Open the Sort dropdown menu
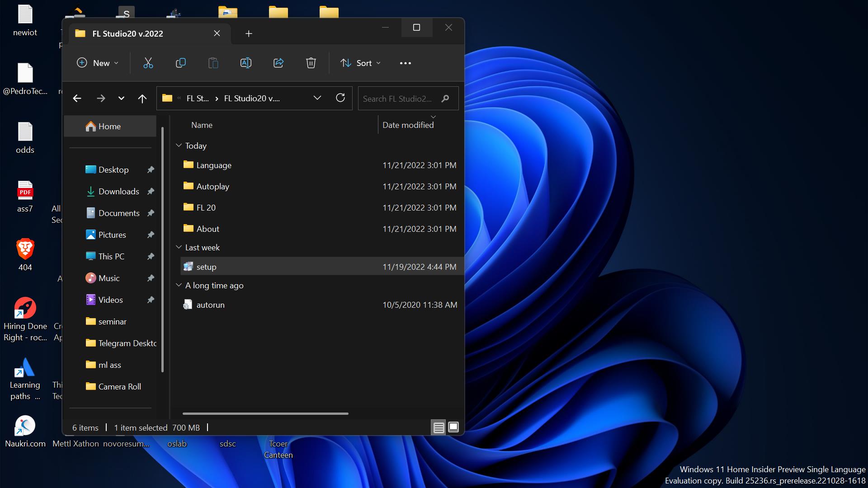 coord(360,63)
